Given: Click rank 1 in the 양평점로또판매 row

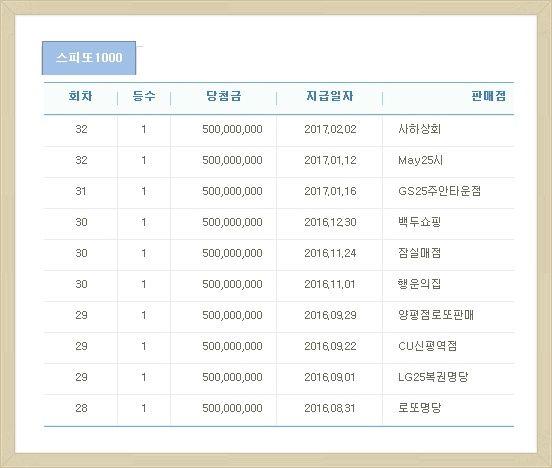Looking at the screenshot, I should tap(144, 315).
